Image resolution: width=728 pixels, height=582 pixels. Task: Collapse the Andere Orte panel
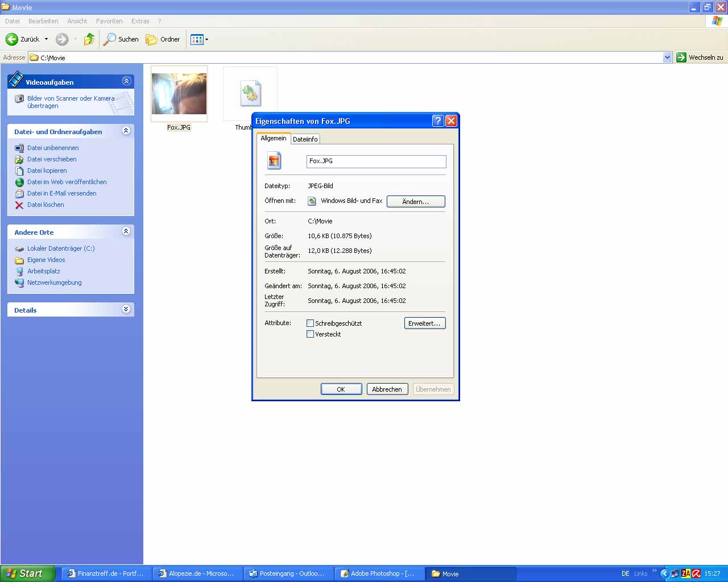tap(126, 231)
